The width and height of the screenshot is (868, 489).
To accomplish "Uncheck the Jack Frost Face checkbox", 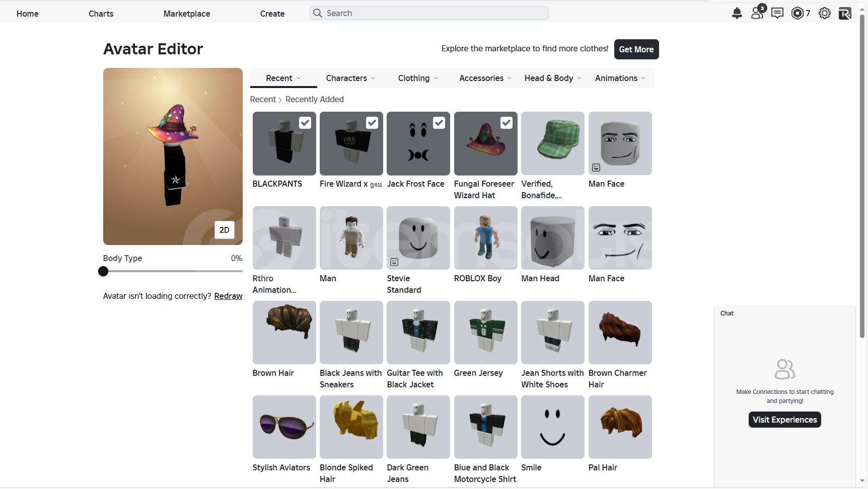I will (439, 123).
